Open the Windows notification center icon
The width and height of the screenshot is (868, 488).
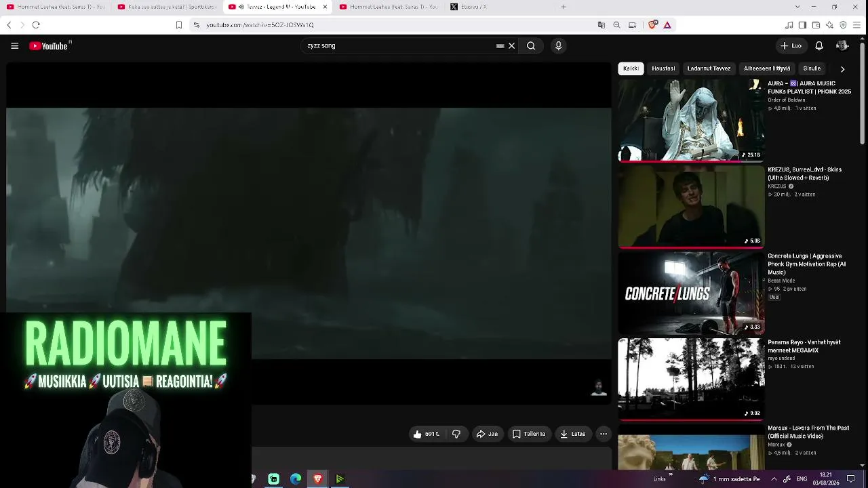pyautogui.click(x=851, y=479)
